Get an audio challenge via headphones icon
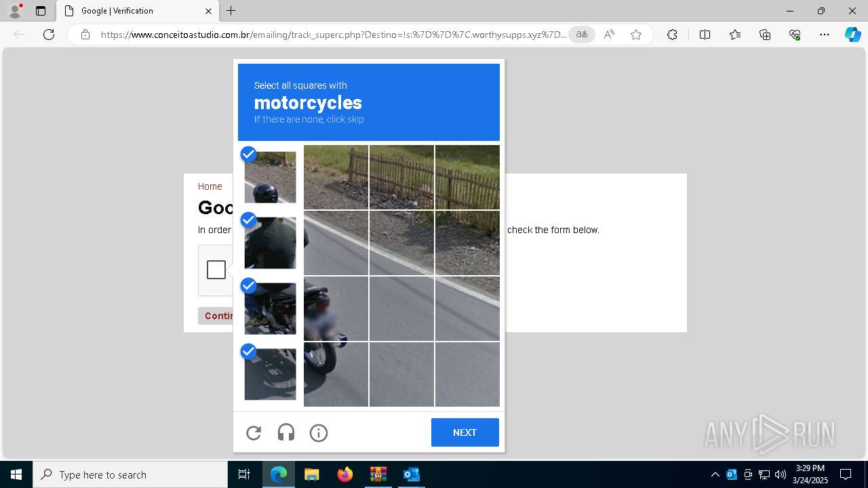Image resolution: width=868 pixels, height=488 pixels. 286,432
